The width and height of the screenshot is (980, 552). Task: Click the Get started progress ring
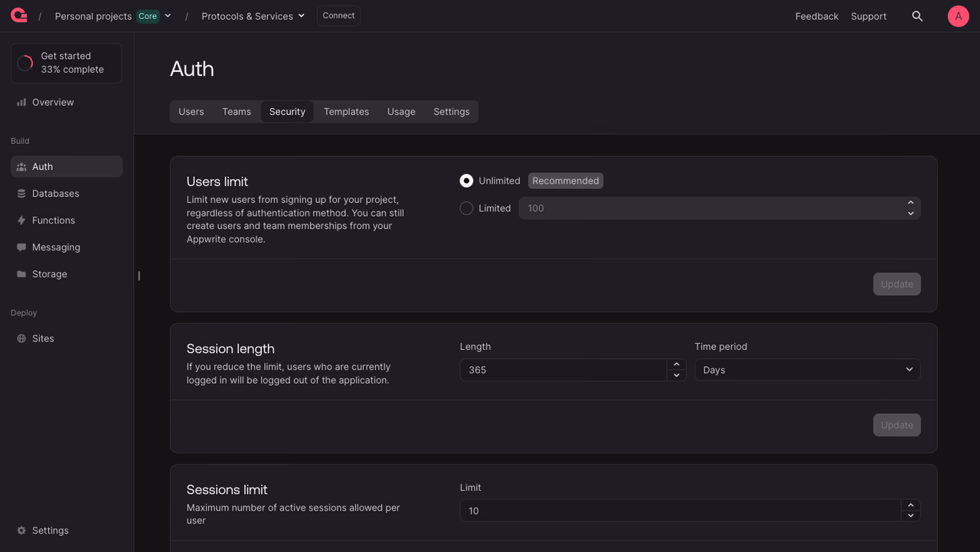pos(25,63)
